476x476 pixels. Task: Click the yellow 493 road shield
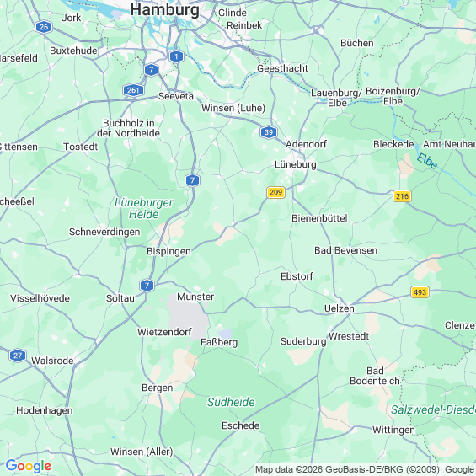pyautogui.click(x=420, y=292)
